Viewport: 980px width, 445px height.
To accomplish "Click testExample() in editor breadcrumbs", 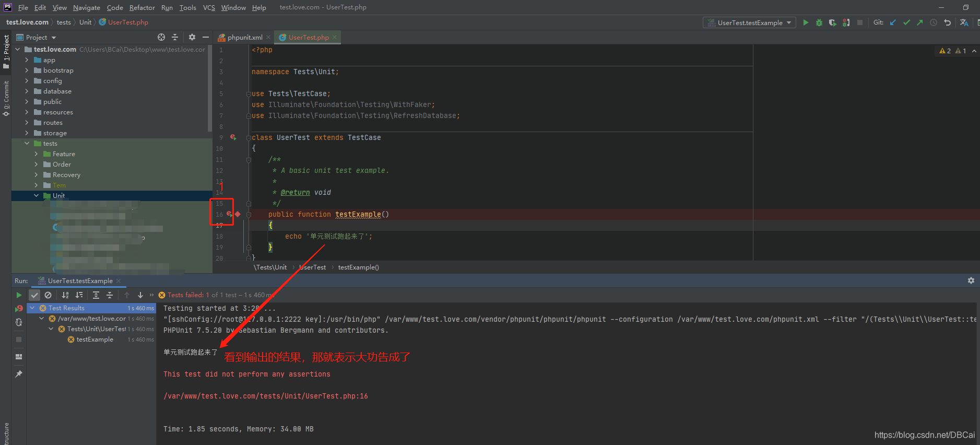I will coord(358,267).
